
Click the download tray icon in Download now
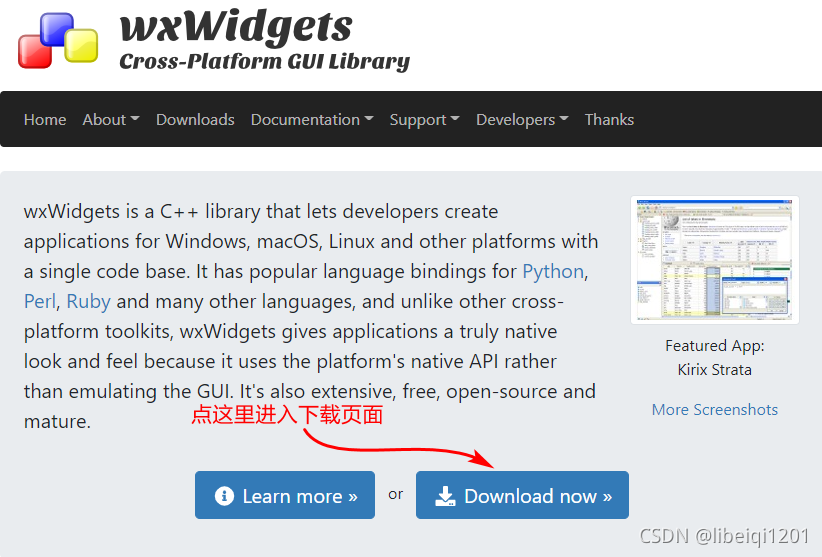[x=445, y=496]
